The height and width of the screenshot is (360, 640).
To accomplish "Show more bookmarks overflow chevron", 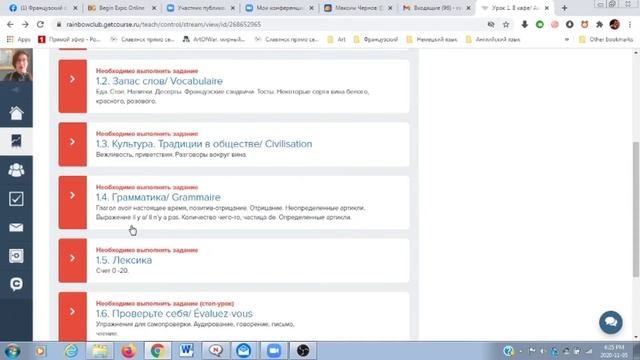I will [x=567, y=40].
